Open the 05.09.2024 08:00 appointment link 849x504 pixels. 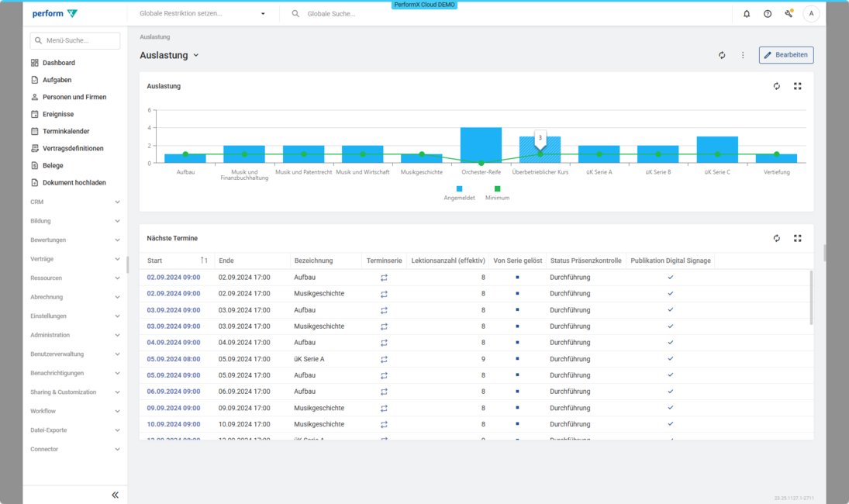tap(174, 359)
